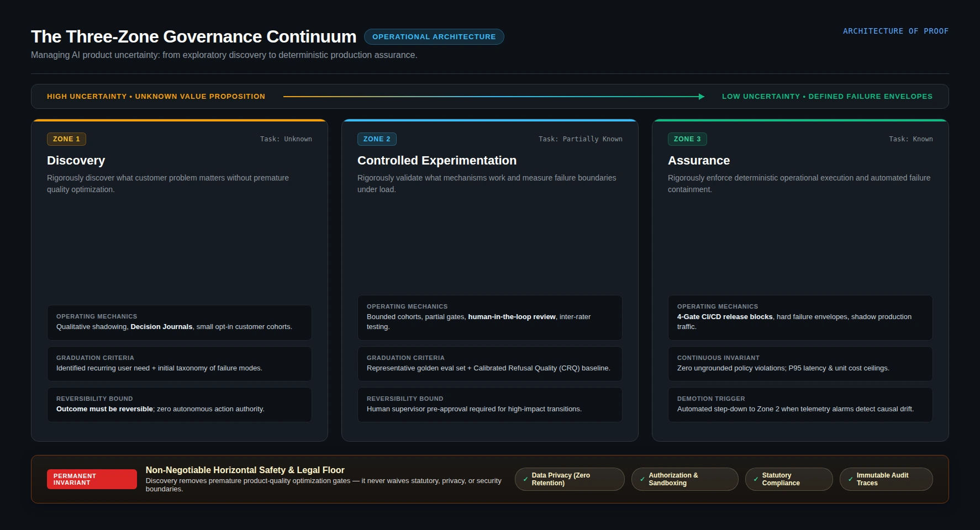Click the checkmark icon beside Authorization & Sandboxing
Viewport: 980px width, 530px height.
click(x=642, y=479)
